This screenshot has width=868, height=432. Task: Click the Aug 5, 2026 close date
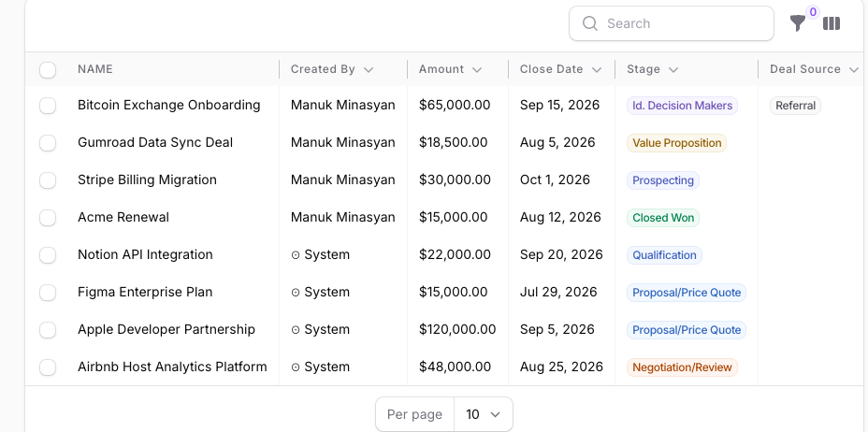[557, 143]
